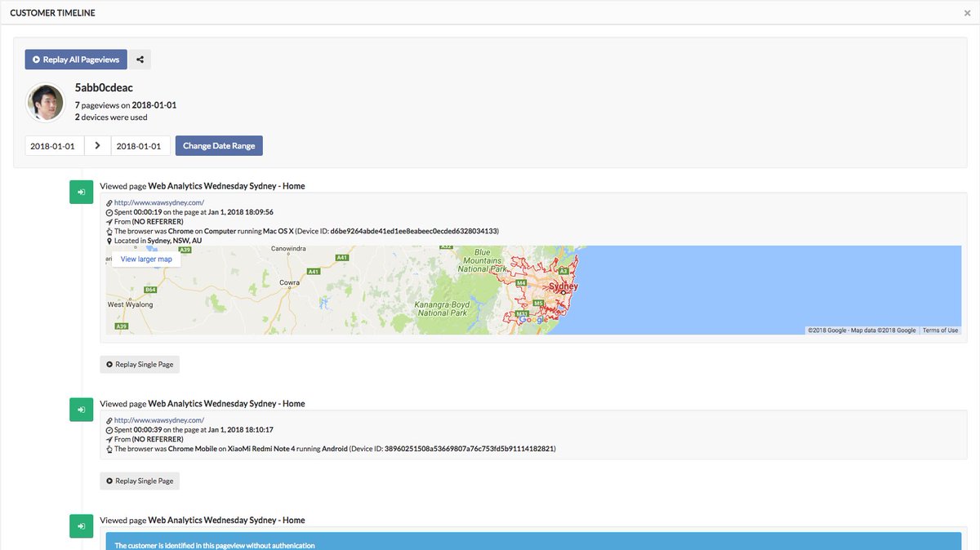Click the Sydney label on the map
The width and height of the screenshot is (980, 550).
(x=563, y=286)
